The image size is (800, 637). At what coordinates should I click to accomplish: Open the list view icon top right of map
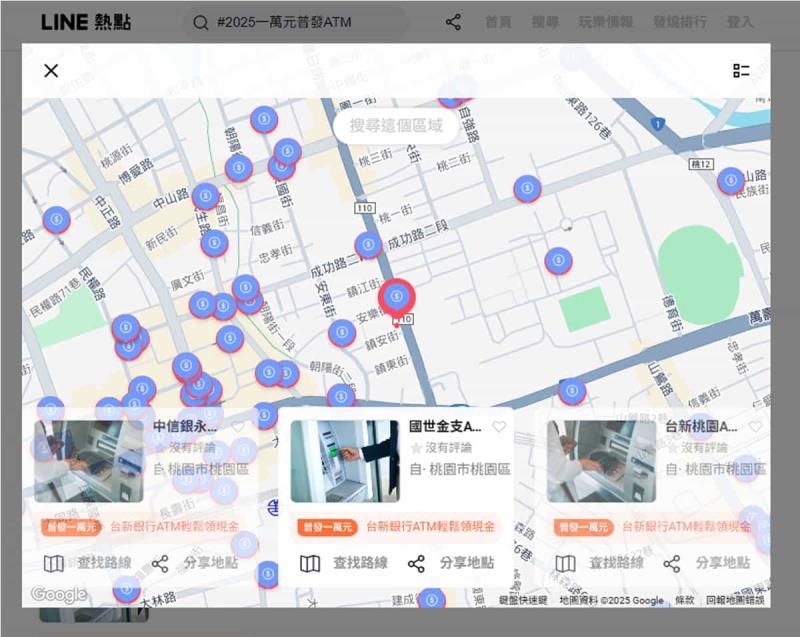pyautogui.click(x=741, y=71)
